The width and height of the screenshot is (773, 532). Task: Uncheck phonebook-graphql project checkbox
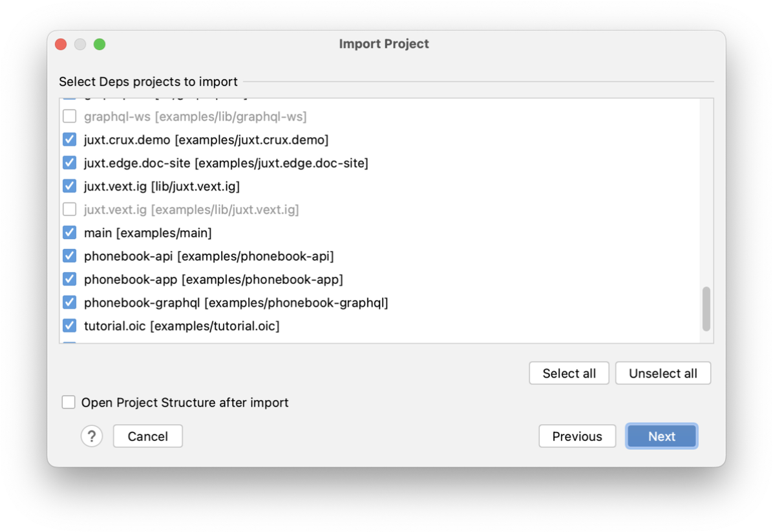[70, 303]
